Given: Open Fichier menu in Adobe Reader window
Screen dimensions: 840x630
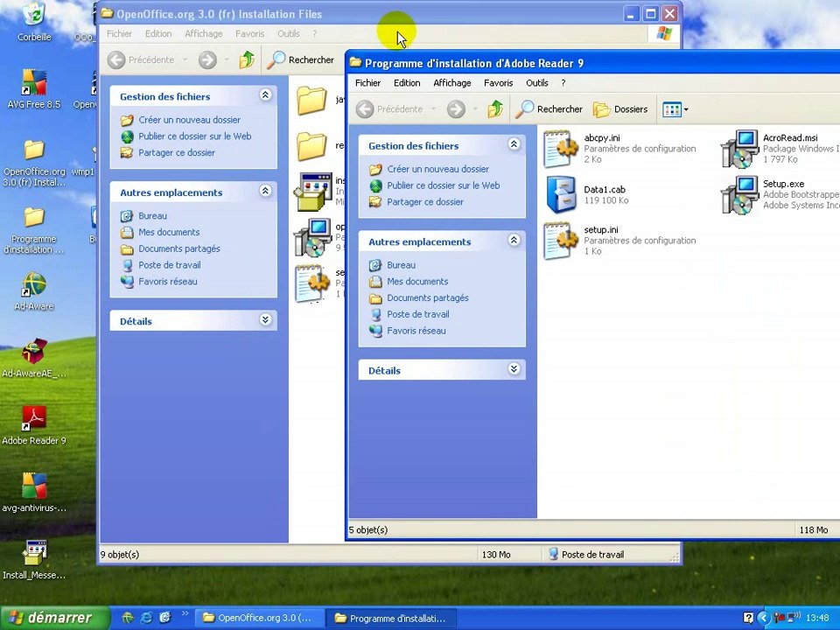Looking at the screenshot, I should [x=368, y=83].
